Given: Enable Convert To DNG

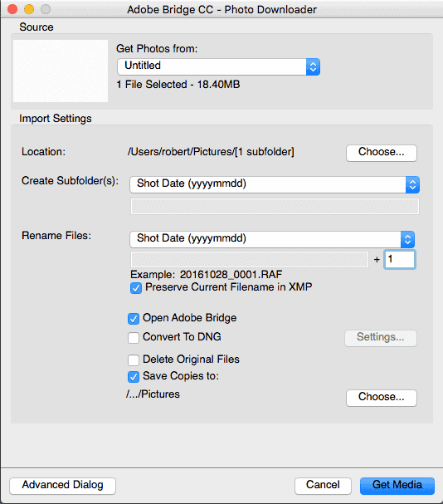Looking at the screenshot, I should tap(134, 337).
